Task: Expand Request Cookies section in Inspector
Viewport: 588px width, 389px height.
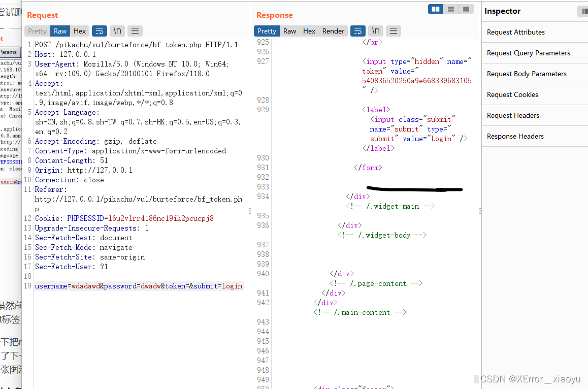Action: [x=512, y=94]
